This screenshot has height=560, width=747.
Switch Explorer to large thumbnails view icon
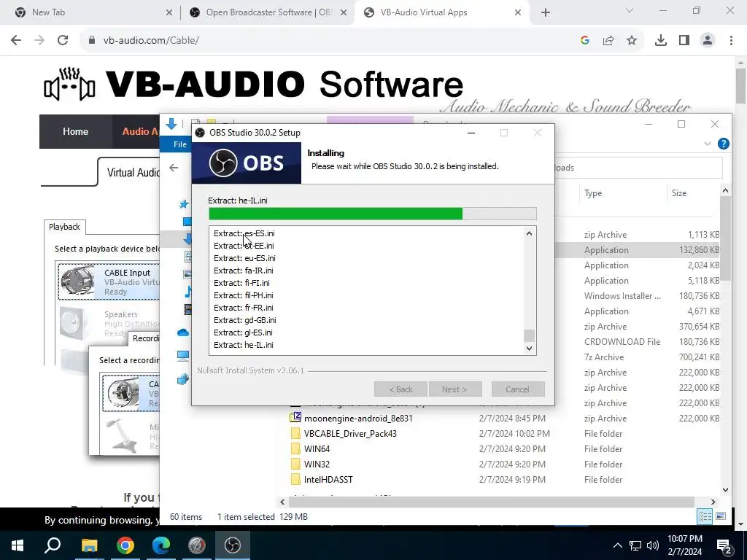pyautogui.click(x=721, y=516)
